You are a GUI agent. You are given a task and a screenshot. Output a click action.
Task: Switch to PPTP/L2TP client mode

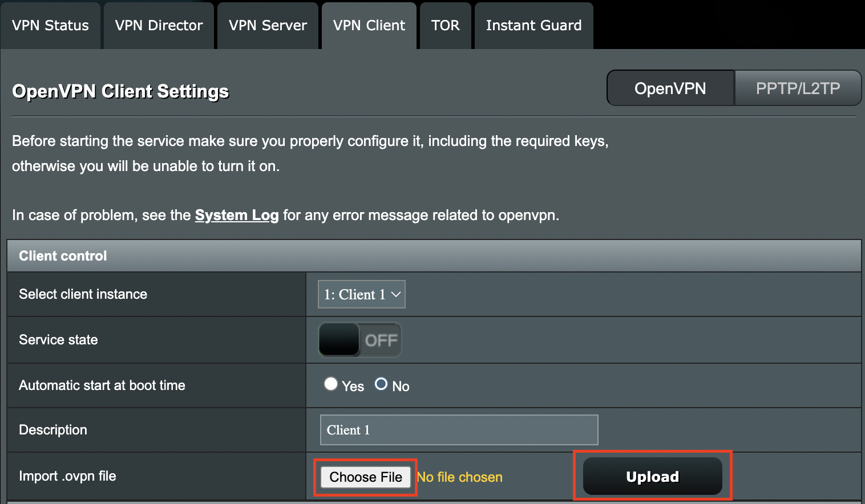tap(798, 88)
